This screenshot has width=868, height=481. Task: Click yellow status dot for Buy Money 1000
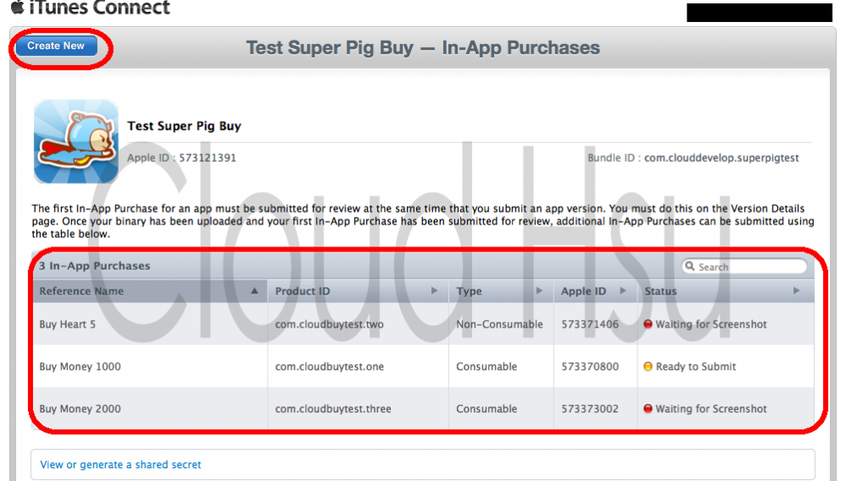(648, 366)
